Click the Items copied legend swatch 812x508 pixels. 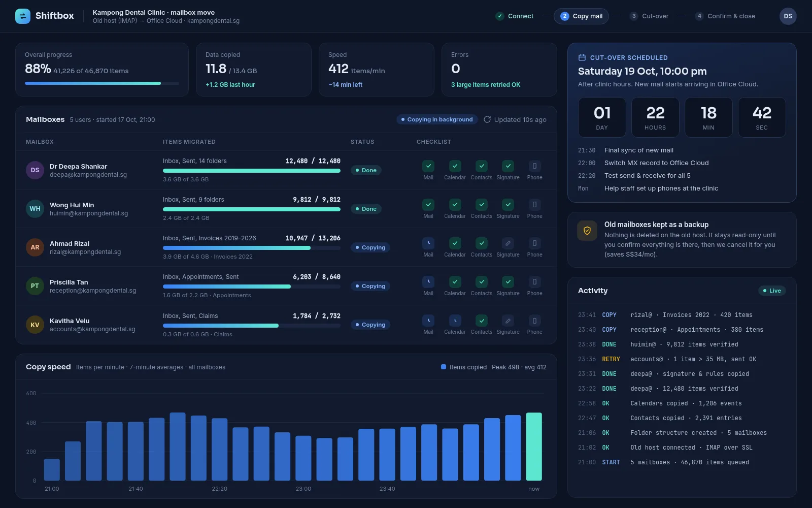[x=444, y=367]
